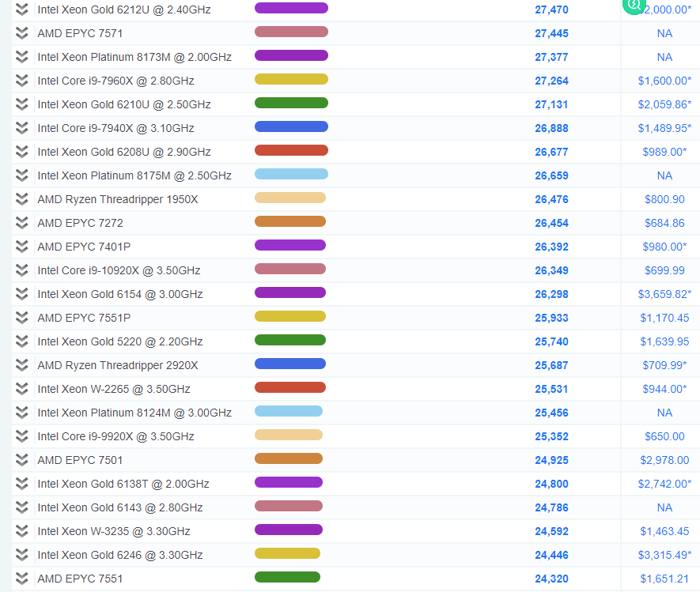Click price $684.86 for AMD EPYC 7272
This screenshot has width=700, height=592.
click(x=664, y=223)
